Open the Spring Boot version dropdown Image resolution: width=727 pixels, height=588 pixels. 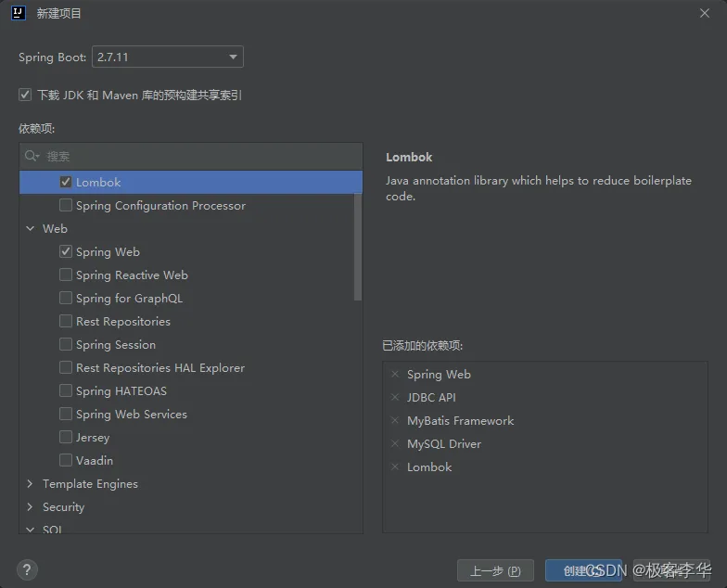(x=168, y=58)
